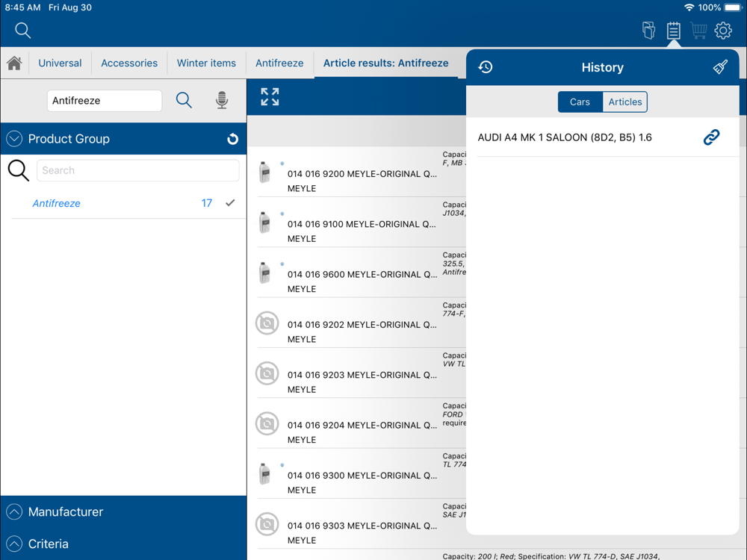Screen dimensions: 747x560
Task: Toggle the history notepad icon in header
Action: pyautogui.click(x=673, y=31)
